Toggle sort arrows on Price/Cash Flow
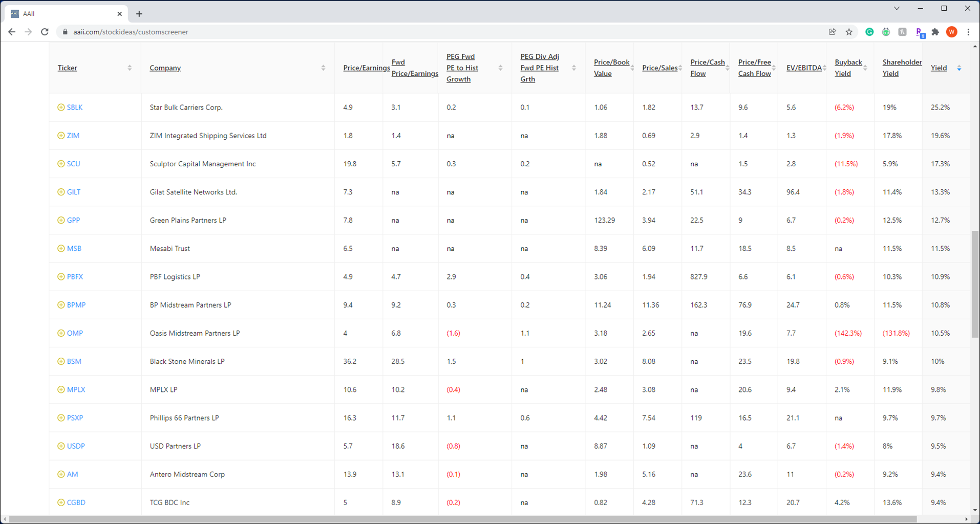This screenshot has height=524, width=980. (x=727, y=68)
